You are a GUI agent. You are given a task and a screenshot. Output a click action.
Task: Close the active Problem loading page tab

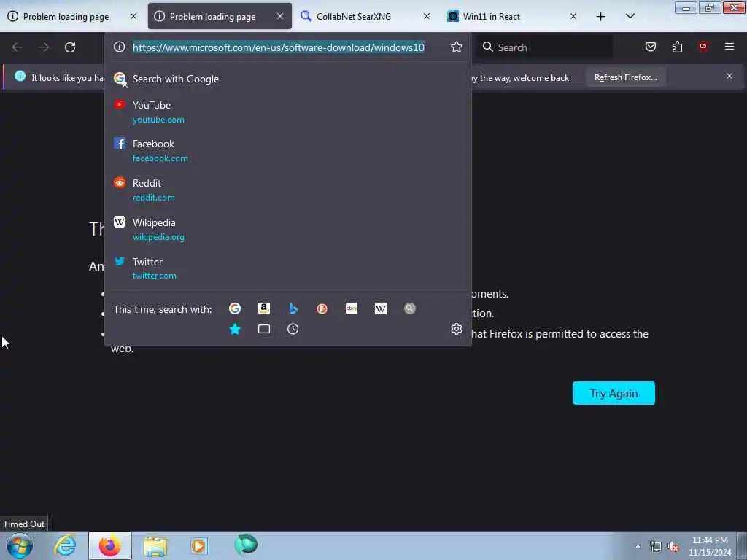[280, 16]
